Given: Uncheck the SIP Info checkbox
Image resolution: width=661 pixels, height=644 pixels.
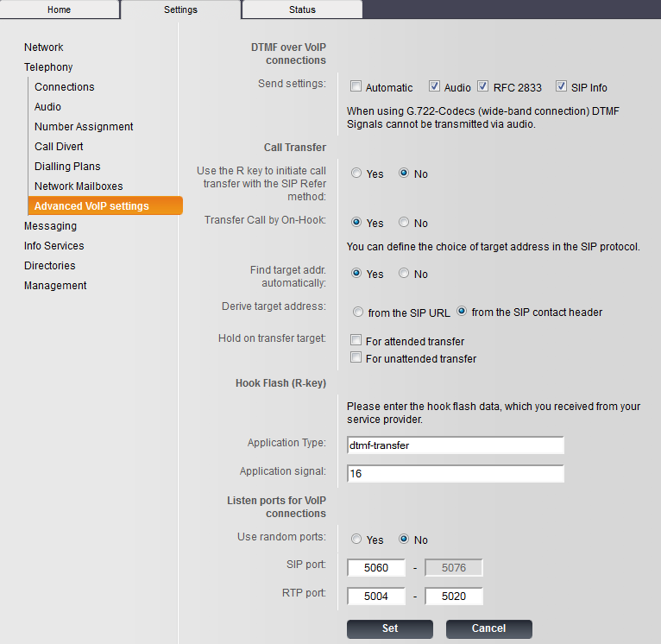Looking at the screenshot, I should 561,86.
